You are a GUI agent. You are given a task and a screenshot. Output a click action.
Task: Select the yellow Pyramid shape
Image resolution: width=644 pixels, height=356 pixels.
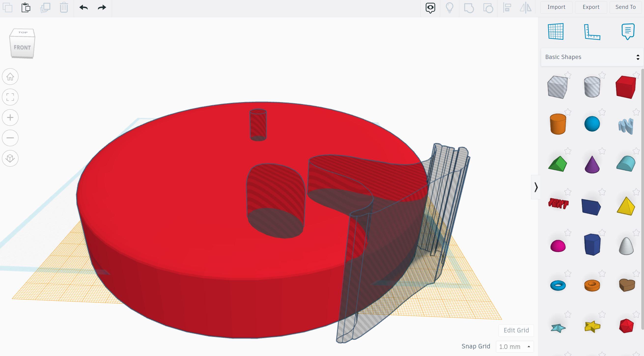pos(626,206)
